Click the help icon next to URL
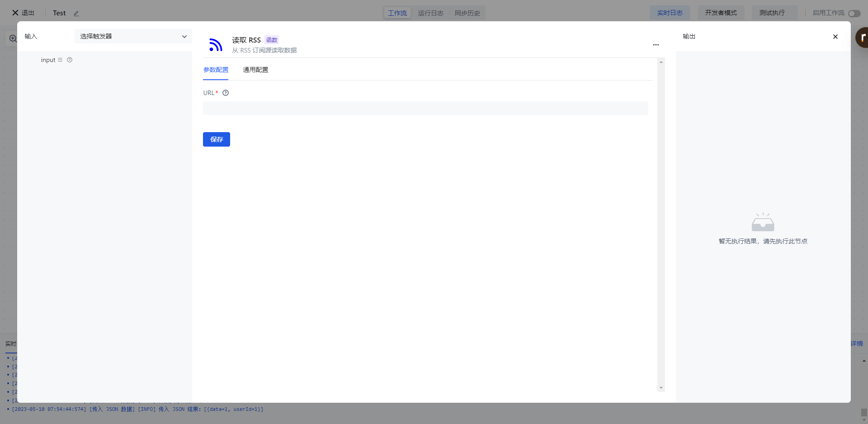This screenshot has height=424, width=868. pos(226,93)
